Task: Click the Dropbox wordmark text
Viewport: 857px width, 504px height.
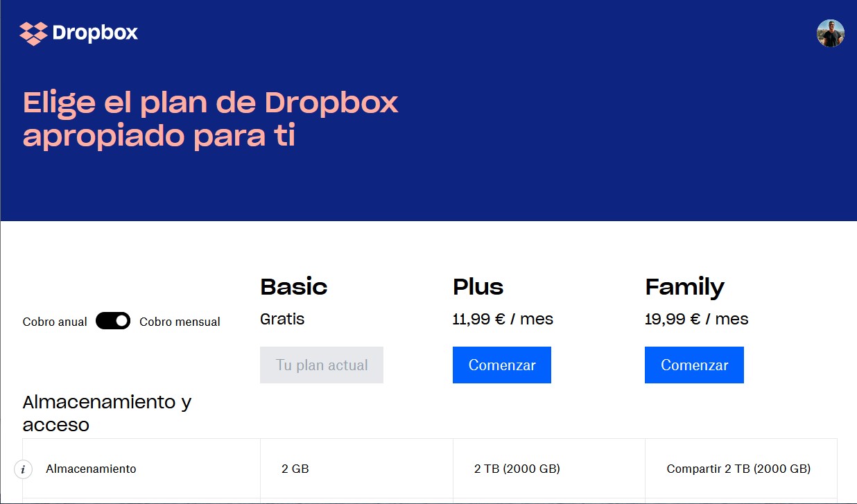Action: click(x=95, y=33)
